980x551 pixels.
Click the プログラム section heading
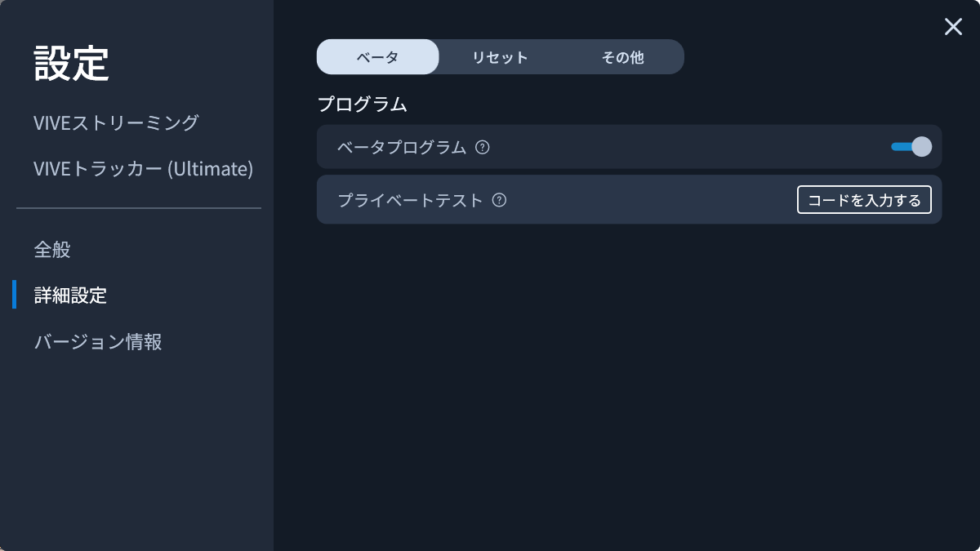[x=362, y=104]
